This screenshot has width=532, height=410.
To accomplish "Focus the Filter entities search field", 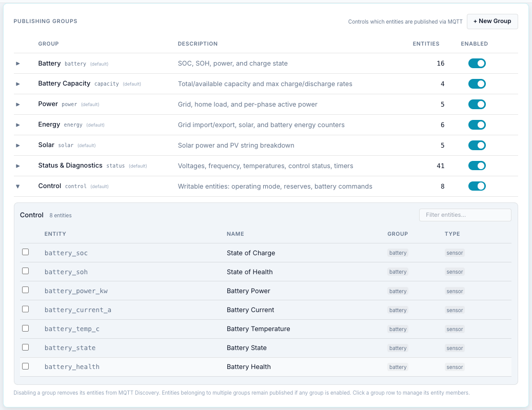I will [x=465, y=215].
